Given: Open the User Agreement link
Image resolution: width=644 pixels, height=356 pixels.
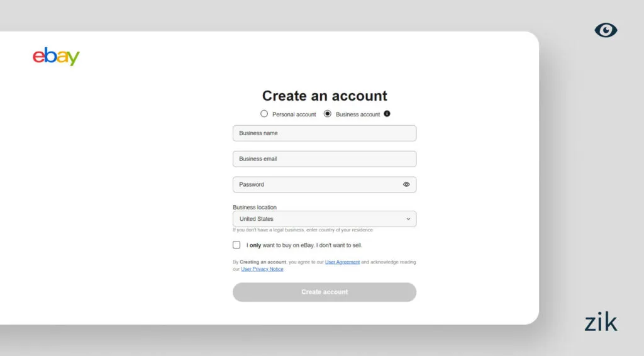Looking at the screenshot, I should 342,262.
